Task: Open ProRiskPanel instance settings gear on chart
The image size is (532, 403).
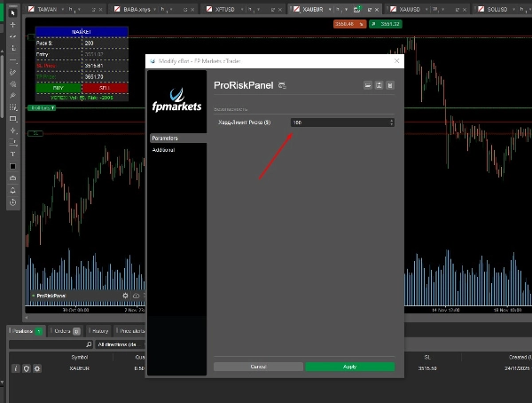Action: 125,295
